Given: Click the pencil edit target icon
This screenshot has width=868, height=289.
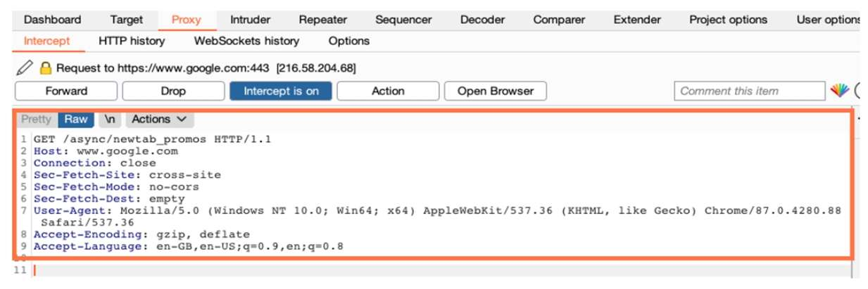Looking at the screenshot, I should 25,68.
